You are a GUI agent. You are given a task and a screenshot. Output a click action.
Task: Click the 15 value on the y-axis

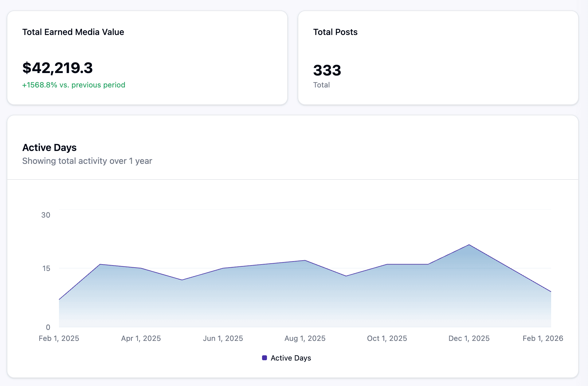click(46, 268)
